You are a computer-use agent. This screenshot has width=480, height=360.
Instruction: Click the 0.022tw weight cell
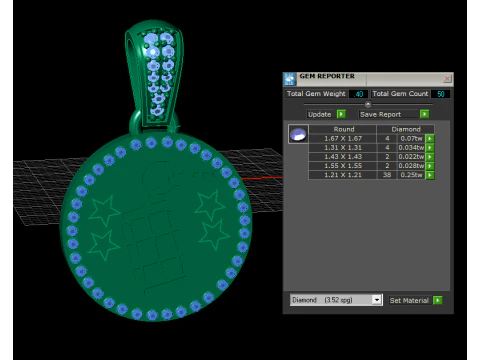click(411, 157)
